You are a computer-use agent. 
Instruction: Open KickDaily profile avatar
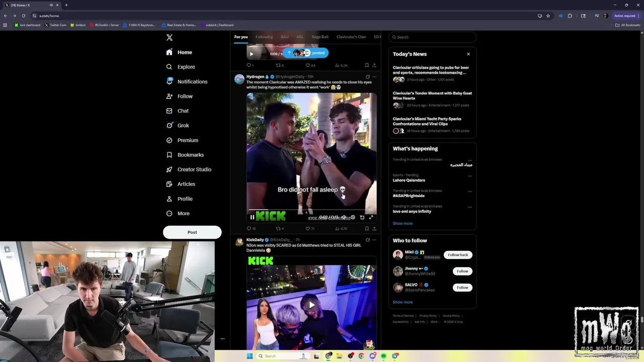(239, 242)
